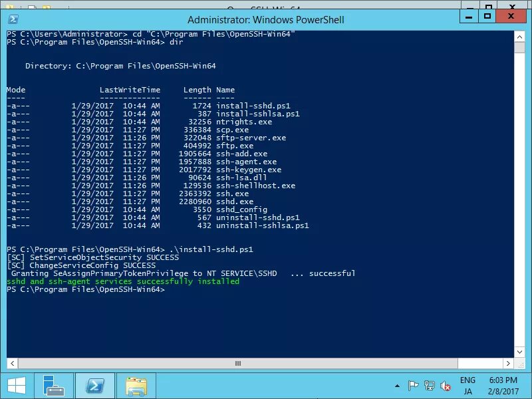Click the vertical scrollbar down arrow

(x=519, y=352)
